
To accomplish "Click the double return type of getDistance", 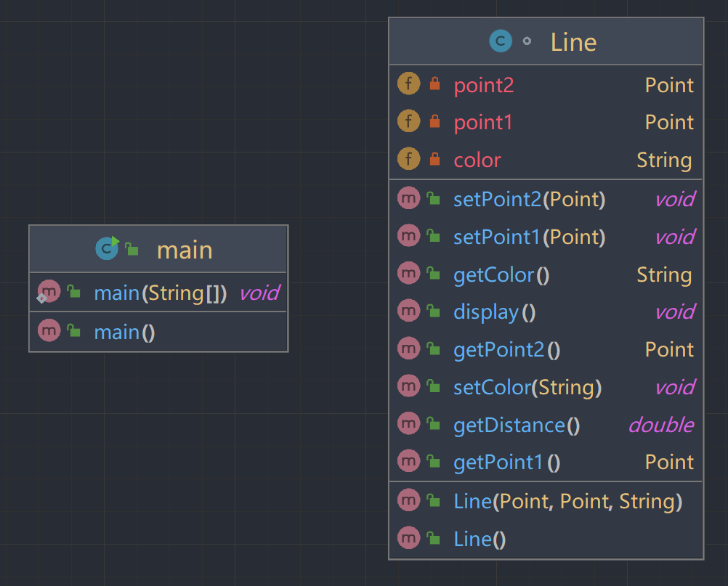I will [x=660, y=425].
